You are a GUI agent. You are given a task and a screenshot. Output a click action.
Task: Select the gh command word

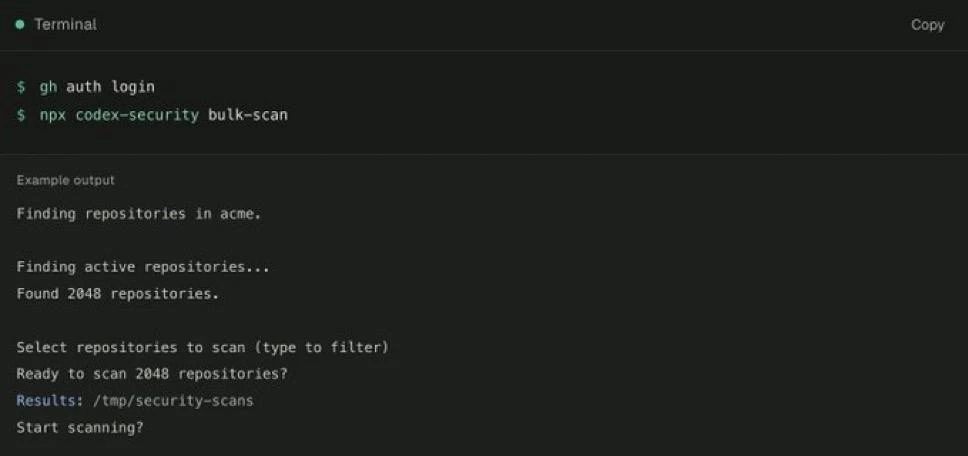48,87
